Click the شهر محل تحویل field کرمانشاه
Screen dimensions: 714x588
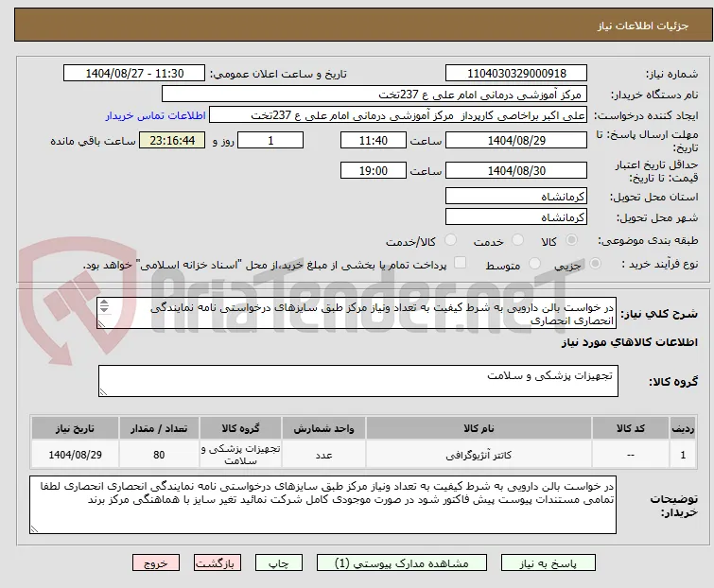[516, 217]
